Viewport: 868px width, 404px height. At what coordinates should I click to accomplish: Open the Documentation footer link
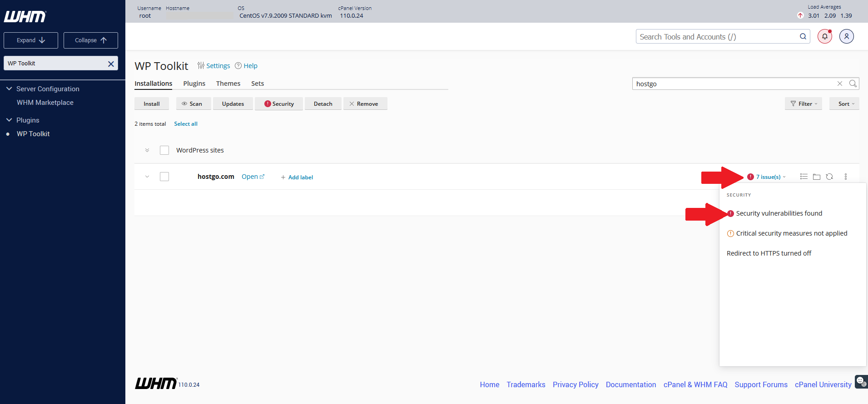point(631,384)
